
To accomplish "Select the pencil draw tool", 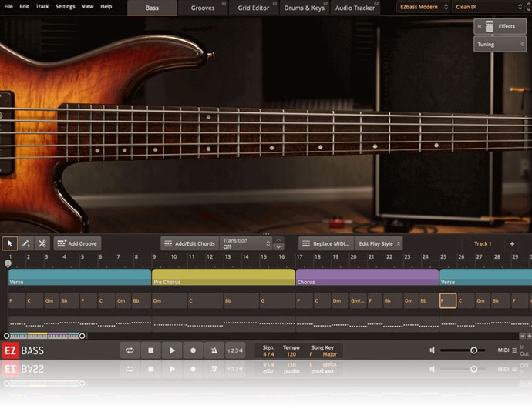I will (x=26, y=243).
